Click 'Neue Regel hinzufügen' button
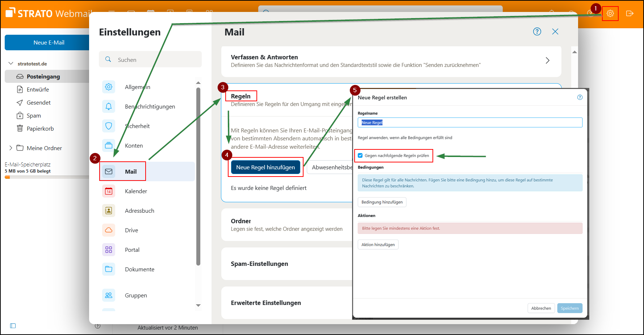 pos(265,167)
